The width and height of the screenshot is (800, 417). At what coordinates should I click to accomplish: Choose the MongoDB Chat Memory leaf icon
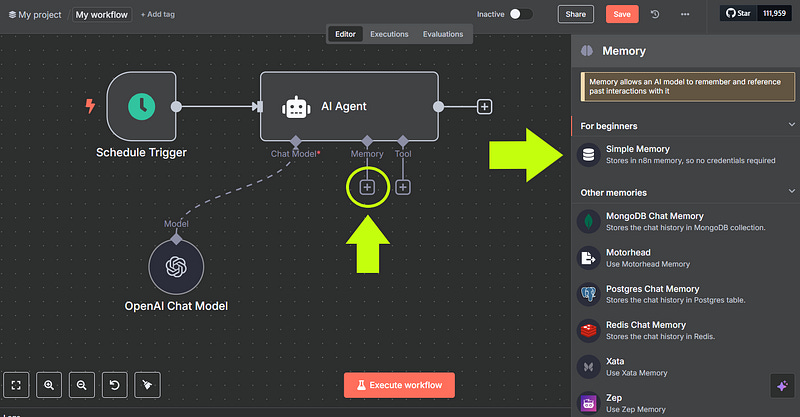pyautogui.click(x=588, y=222)
